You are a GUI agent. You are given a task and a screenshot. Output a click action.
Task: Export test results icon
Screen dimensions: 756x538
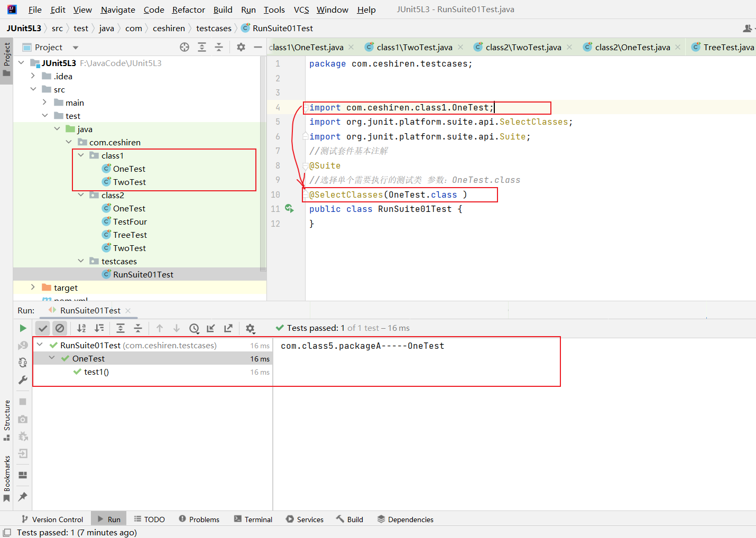pyautogui.click(x=228, y=328)
